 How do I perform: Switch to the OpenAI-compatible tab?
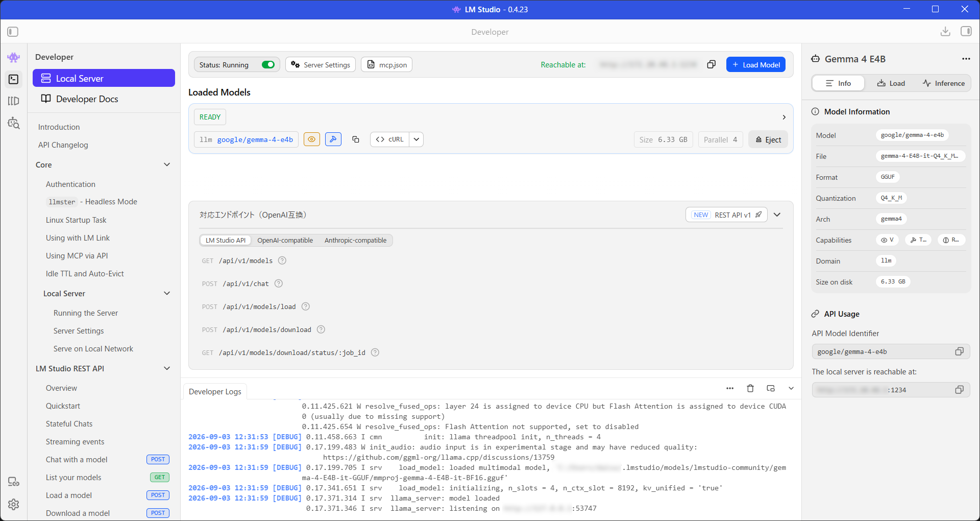285,241
